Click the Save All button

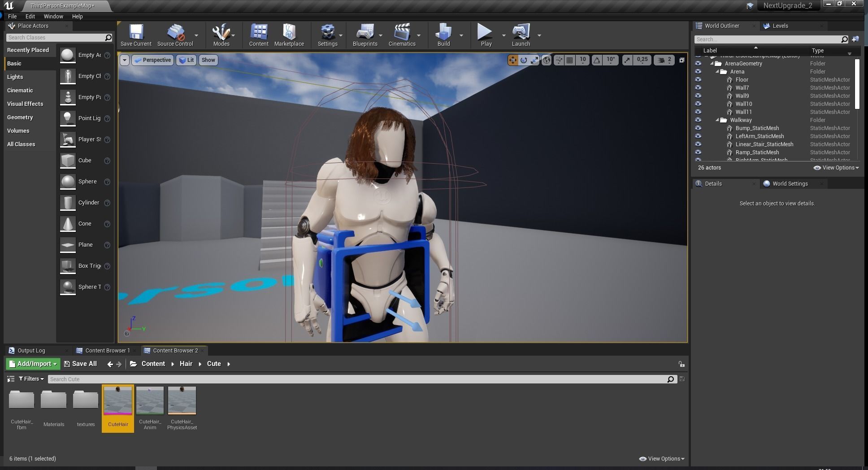coord(80,364)
